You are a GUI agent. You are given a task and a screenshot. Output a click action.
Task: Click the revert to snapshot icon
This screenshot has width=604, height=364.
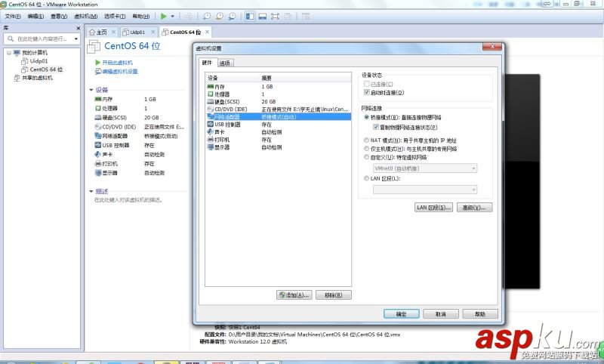pyautogui.click(x=220, y=16)
